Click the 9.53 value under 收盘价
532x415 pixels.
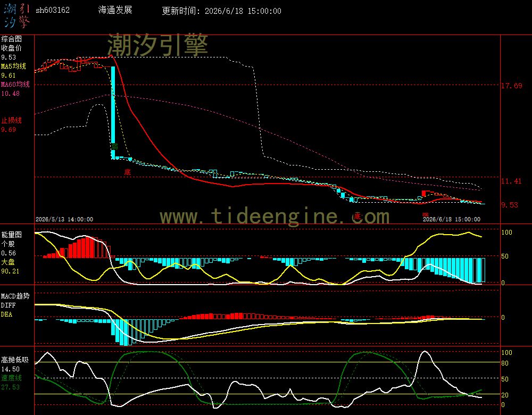pos(9,57)
